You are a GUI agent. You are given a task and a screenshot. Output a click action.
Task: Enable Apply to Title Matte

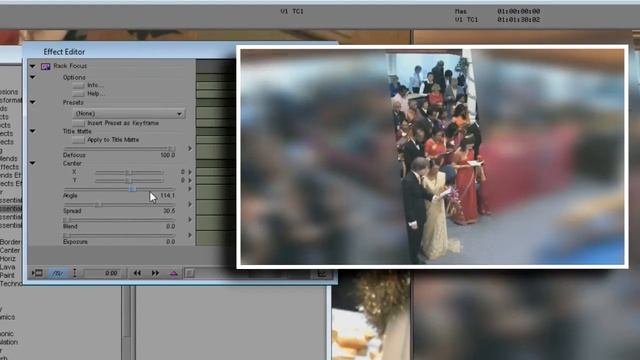tap(78, 140)
